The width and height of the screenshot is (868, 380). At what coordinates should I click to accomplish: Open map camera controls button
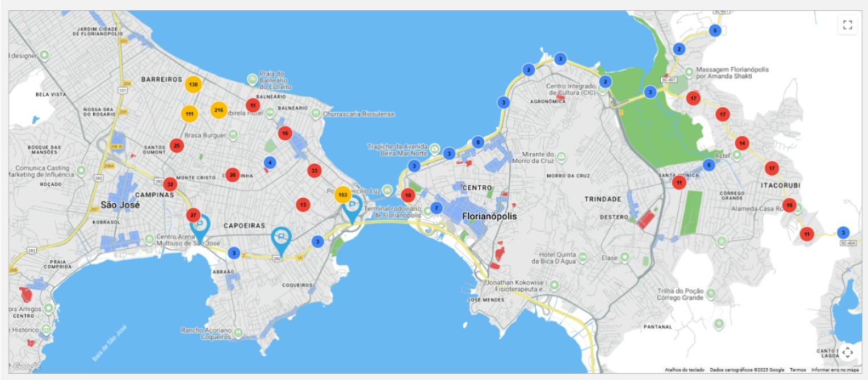(x=847, y=353)
